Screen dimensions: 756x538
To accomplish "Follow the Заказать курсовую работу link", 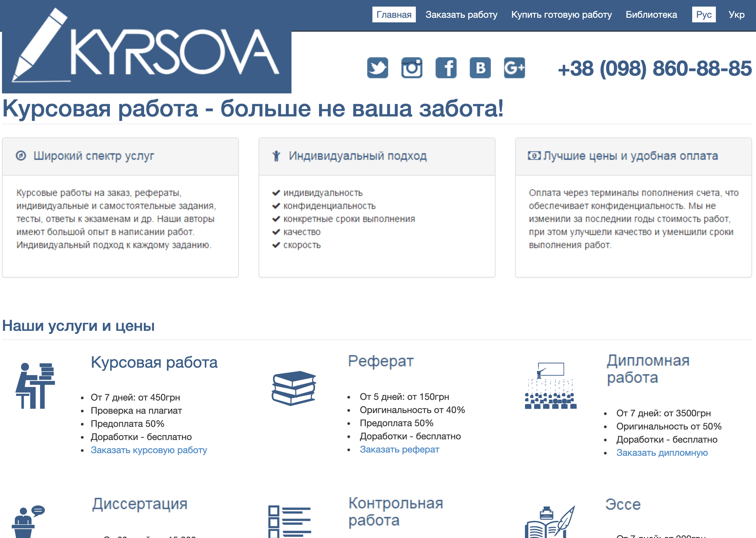I will click(149, 450).
